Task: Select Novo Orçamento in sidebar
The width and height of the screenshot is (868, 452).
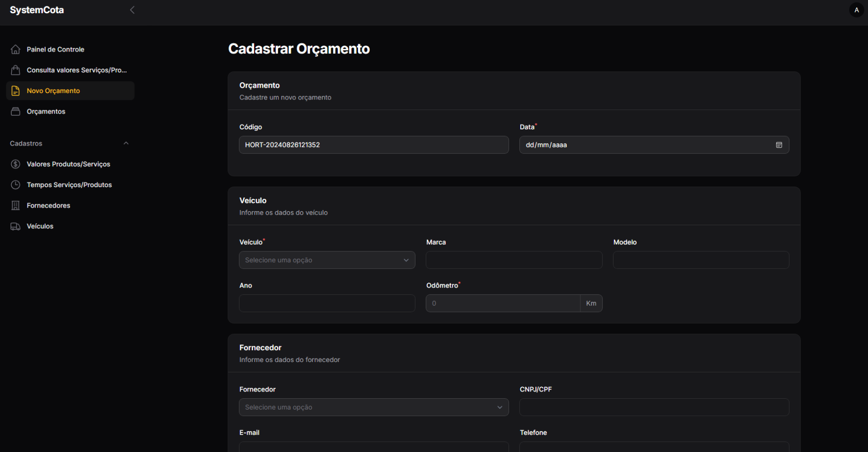Action: click(71, 91)
